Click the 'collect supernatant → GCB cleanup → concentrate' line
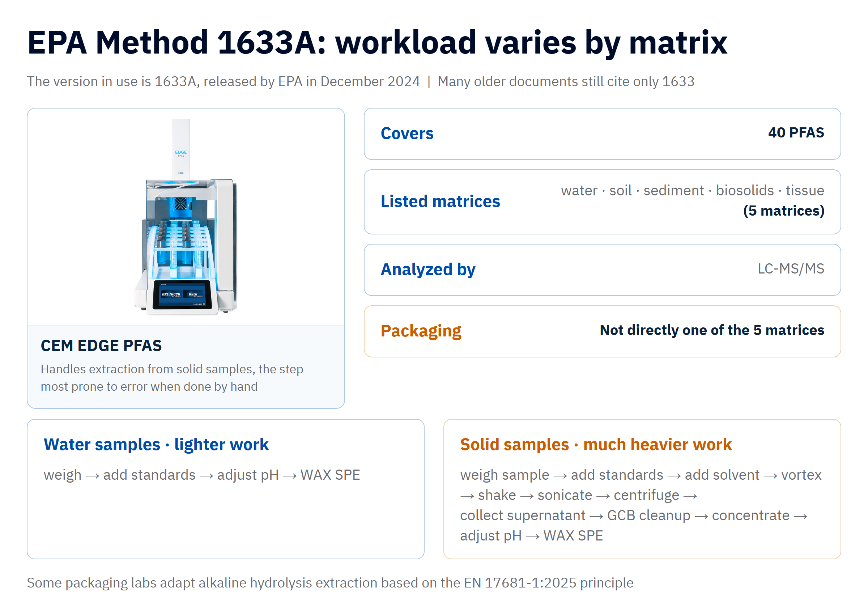This screenshot has width=868, height=615. coord(634,516)
